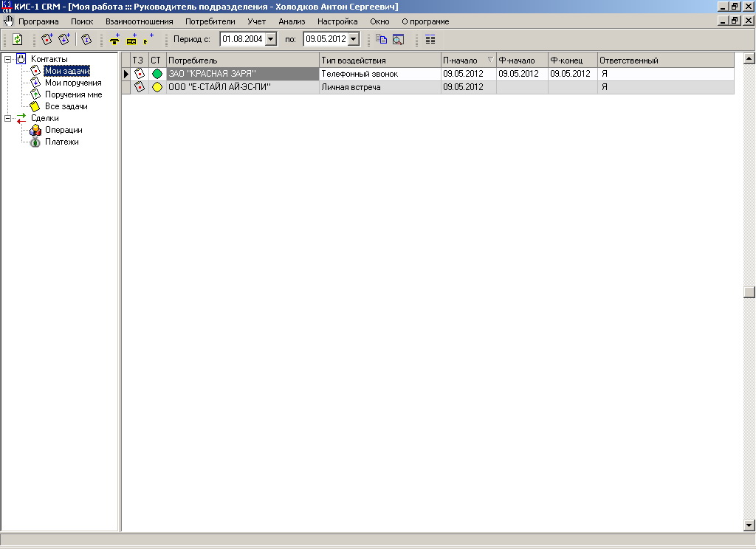
Task: Click add assignment icon with blue arrow
Action: [64, 40]
